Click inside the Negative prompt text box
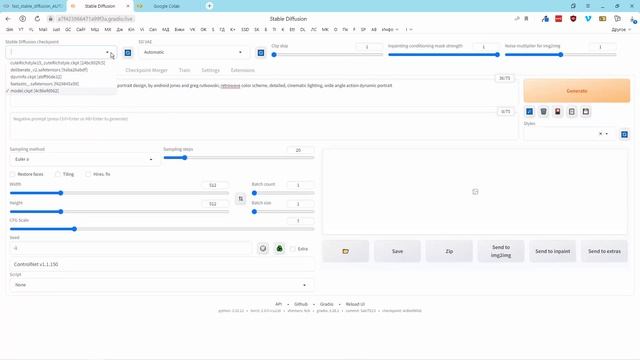Screen dimensions: 640x360 (x=264, y=126)
